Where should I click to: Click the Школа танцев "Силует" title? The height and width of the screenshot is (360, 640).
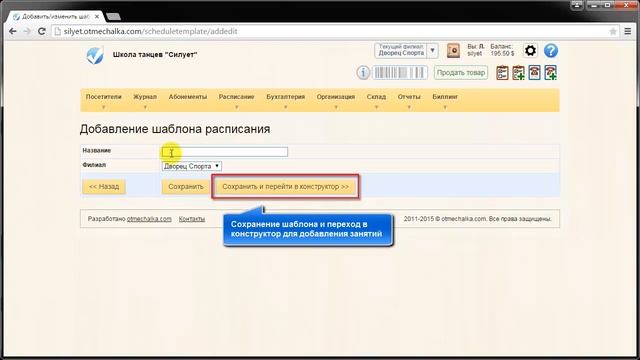(x=155, y=55)
